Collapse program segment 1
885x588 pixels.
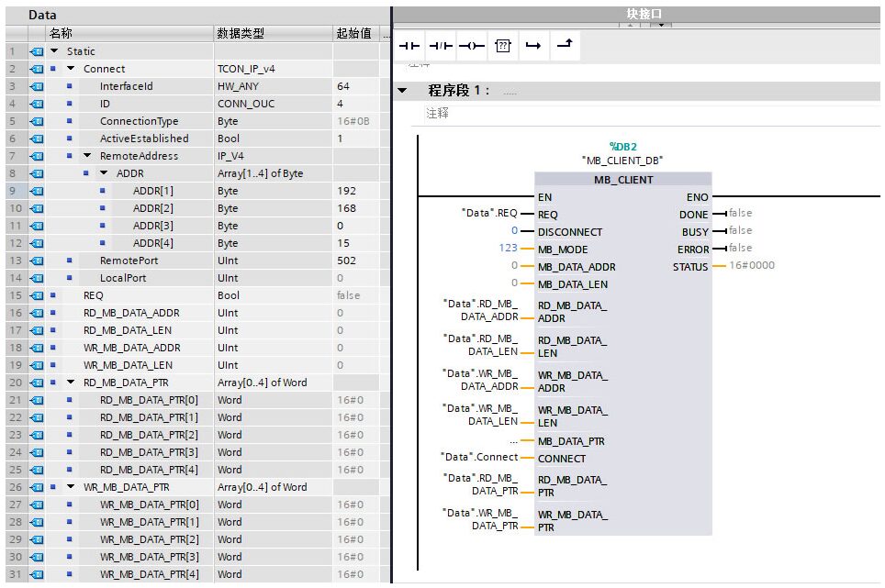point(402,90)
